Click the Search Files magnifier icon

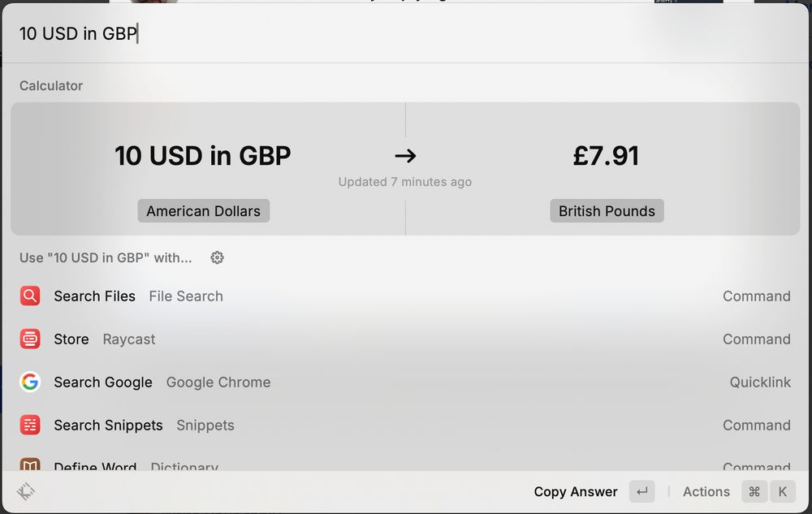coord(30,296)
